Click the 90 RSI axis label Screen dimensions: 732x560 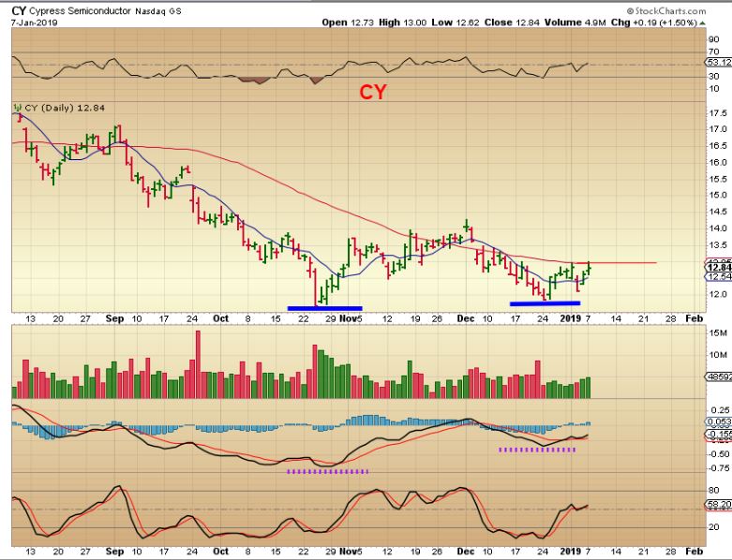tap(714, 39)
